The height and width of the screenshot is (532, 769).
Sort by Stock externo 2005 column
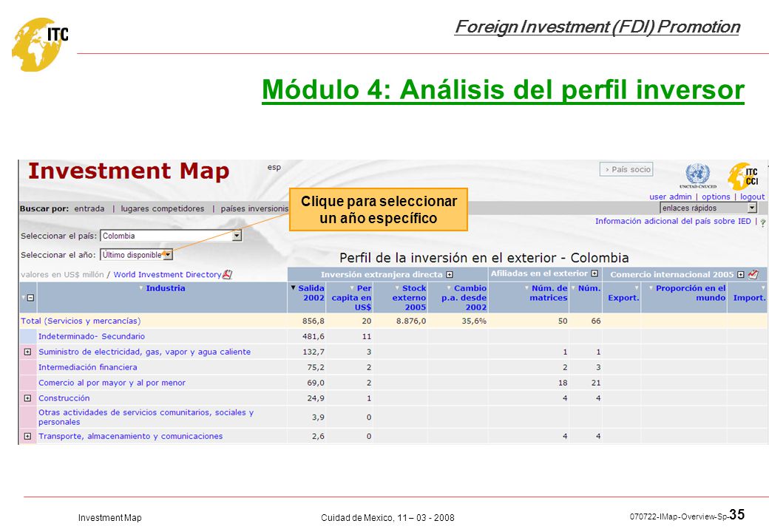tap(409, 298)
